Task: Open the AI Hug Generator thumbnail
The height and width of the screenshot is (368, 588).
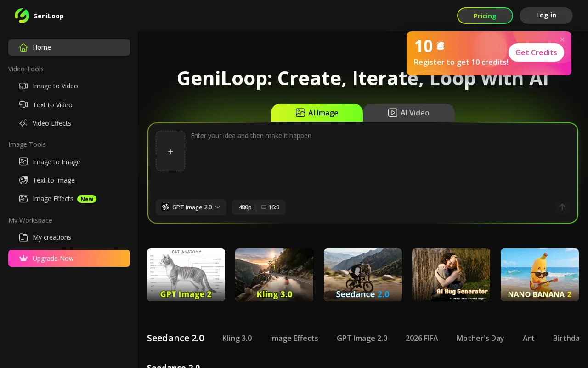Action: click(451, 275)
